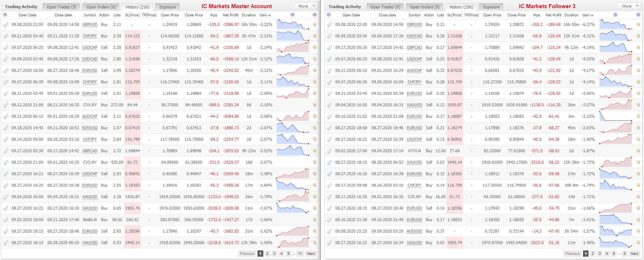Switch to Open Trades (0) tab in Follower 3
This screenshot has width=644, height=260.
pos(385,7)
